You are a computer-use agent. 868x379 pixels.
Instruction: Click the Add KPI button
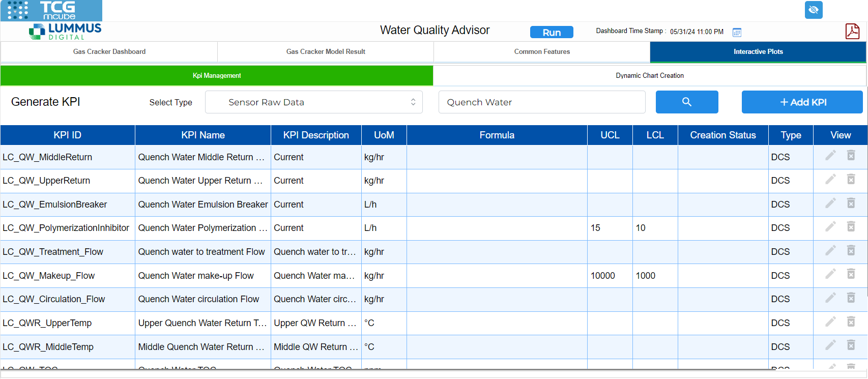[x=802, y=102]
